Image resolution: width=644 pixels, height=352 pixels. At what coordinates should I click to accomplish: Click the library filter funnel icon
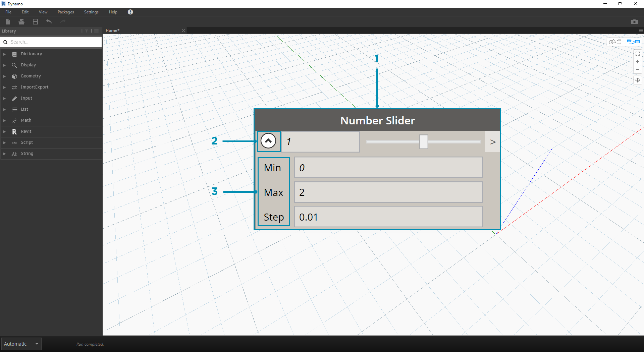click(87, 31)
